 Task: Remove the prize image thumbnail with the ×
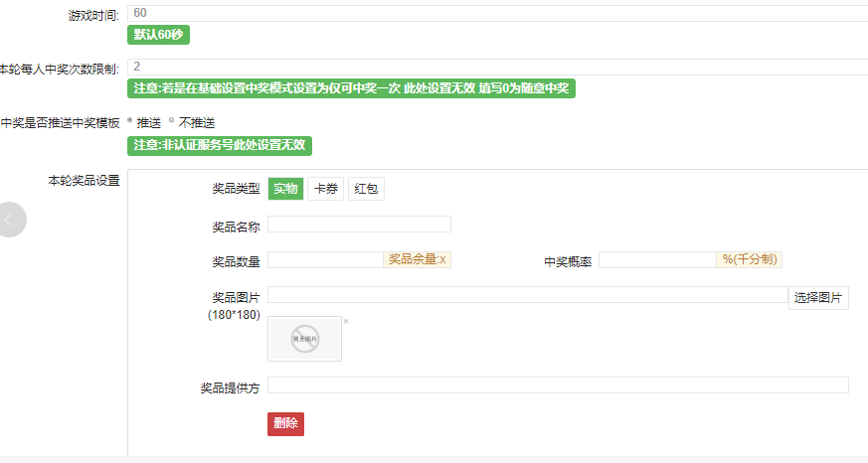346,321
